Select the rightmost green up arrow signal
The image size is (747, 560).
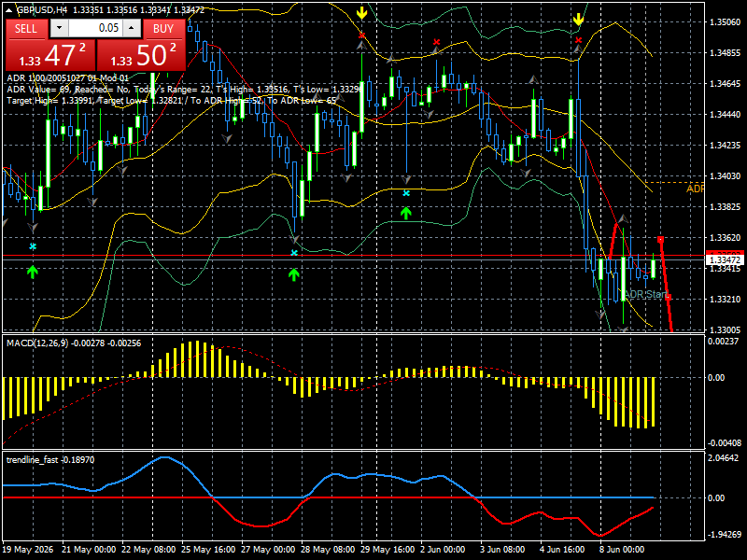point(406,213)
